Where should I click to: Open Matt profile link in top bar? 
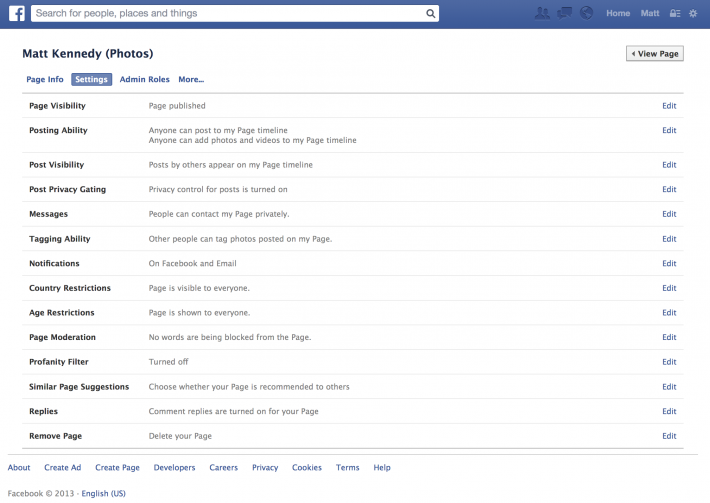(650, 14)
